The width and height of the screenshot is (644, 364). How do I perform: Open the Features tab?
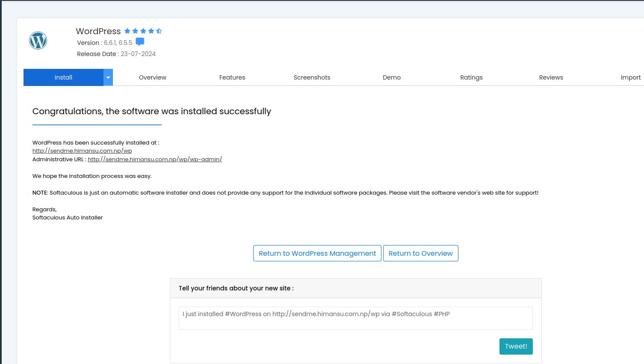tap(232, 77)
